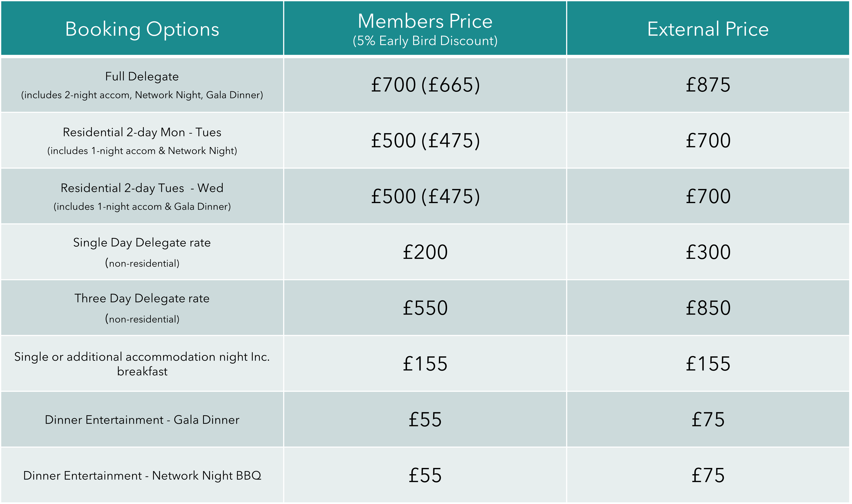852x504 pixels.
Task: Select Dinner Entertainment - Network Night BBQ
Action: (142, 475)
